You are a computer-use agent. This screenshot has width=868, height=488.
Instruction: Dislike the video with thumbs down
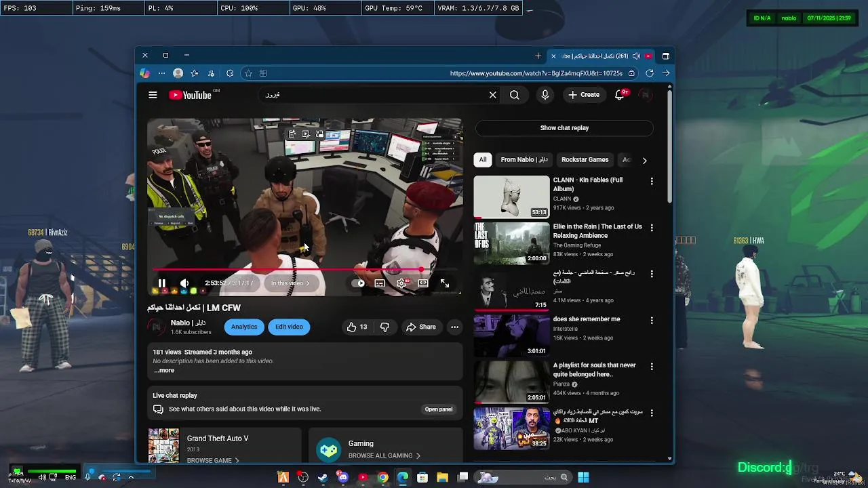384,327
